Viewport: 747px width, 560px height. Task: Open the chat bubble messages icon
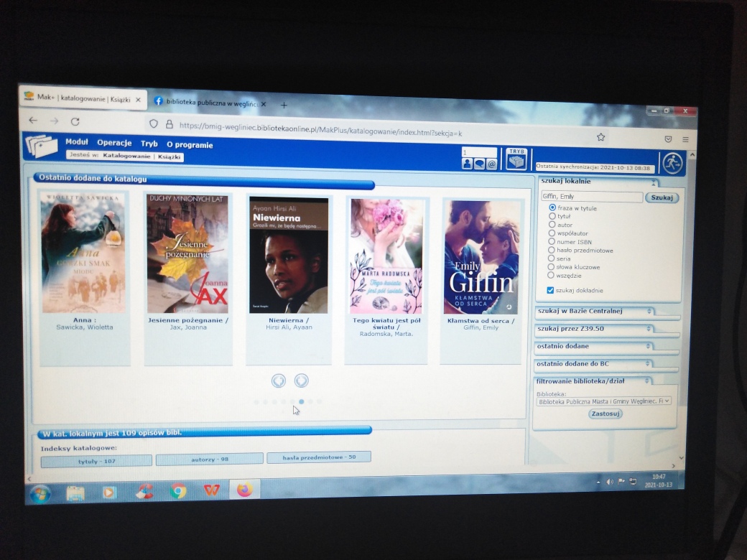(479, 164)
